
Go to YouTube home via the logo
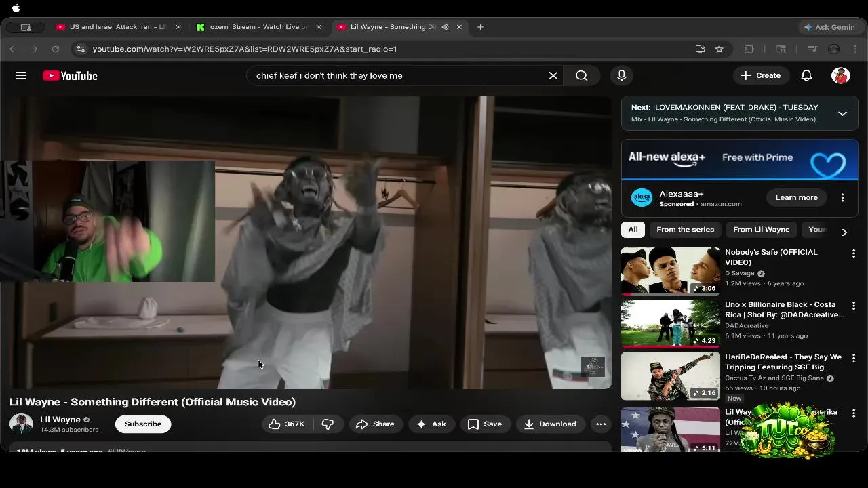click(x=70, y=76)
